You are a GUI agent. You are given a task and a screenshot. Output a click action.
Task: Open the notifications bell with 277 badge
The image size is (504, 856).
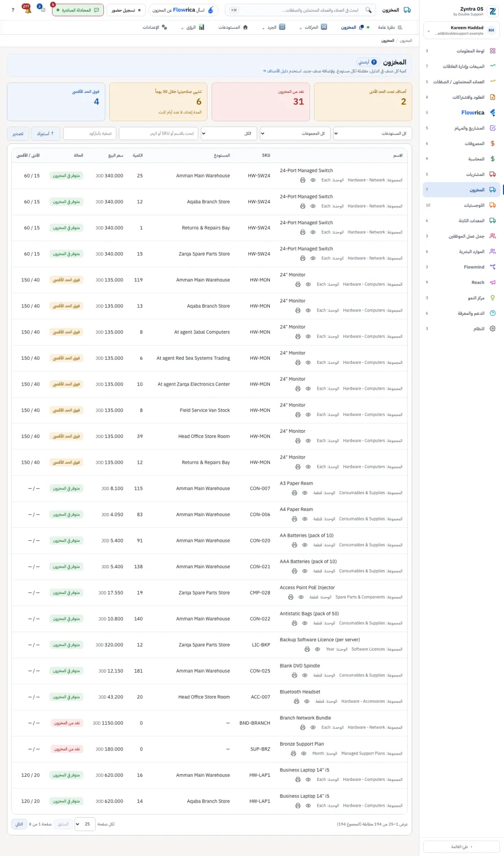click(28, 10)
